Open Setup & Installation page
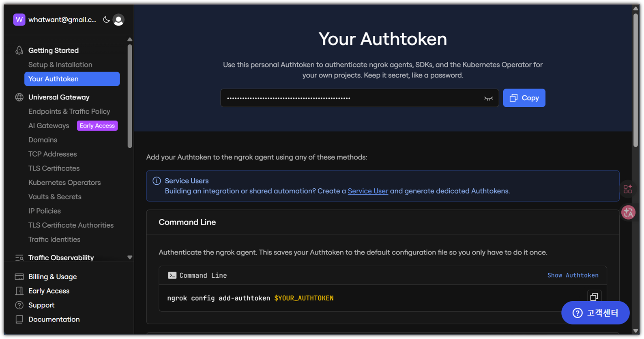 [x=60, y=65]
